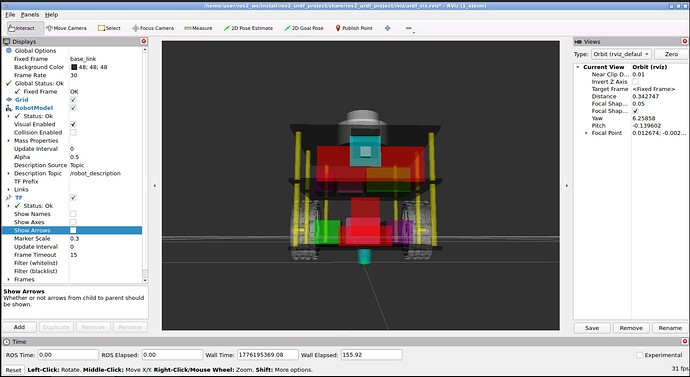The width and height of the screenshot is (690, 377).
Task: Expand Mass Properties
Action: pyautogui.click(x=8, y=141)
